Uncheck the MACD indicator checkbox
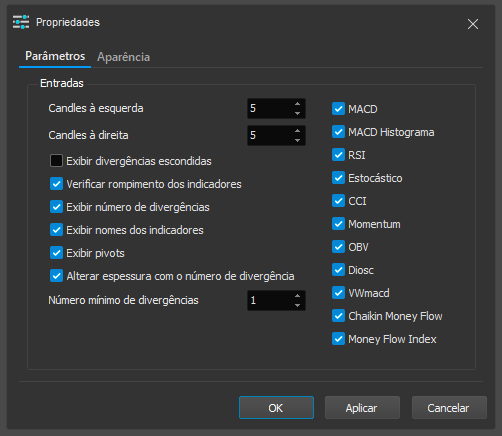Image resolution: width=502 pixels, height=436 pixels. [x=338, y=109]
